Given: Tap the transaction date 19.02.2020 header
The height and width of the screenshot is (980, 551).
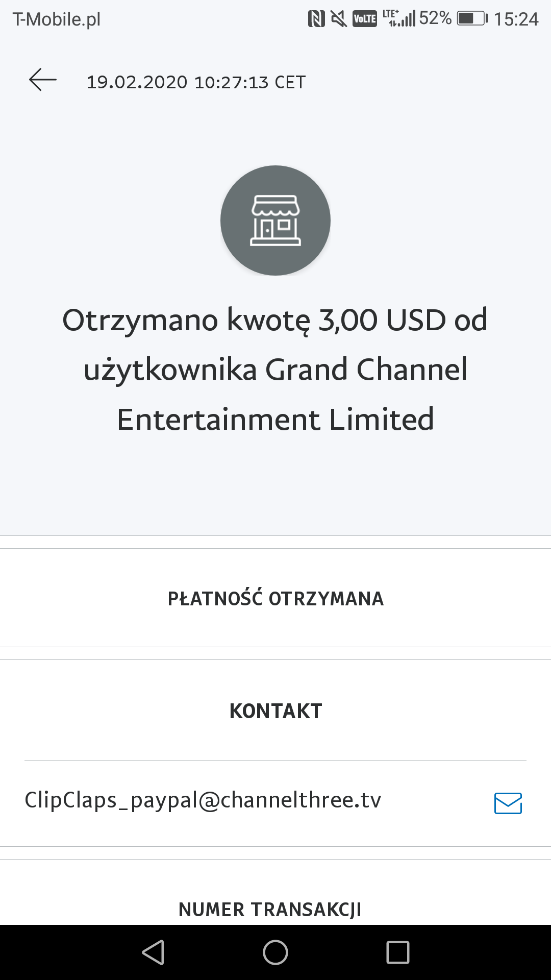Looking at the screenshot, I should pyautogui.click(x=196, y=82).
